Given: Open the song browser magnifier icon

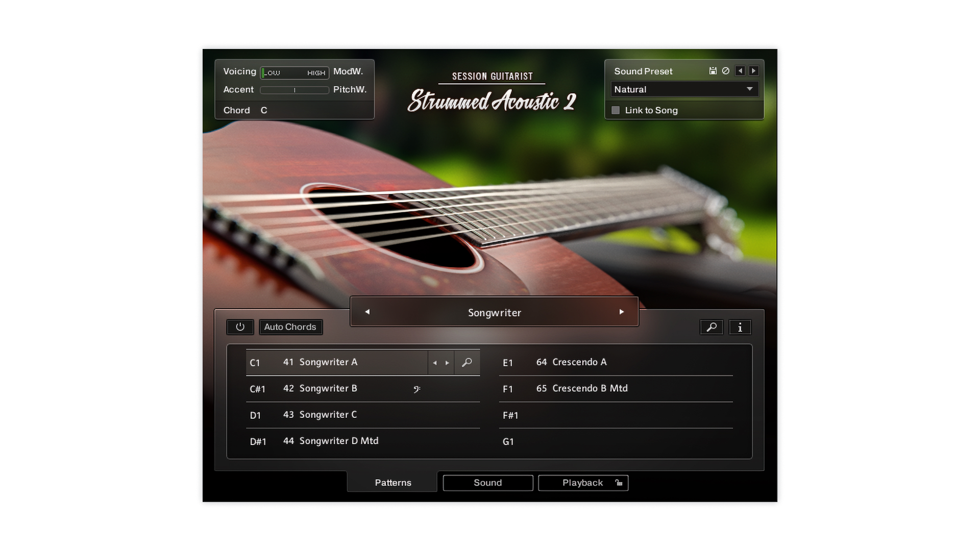Looking at the screenshot, I should [712, 327].
